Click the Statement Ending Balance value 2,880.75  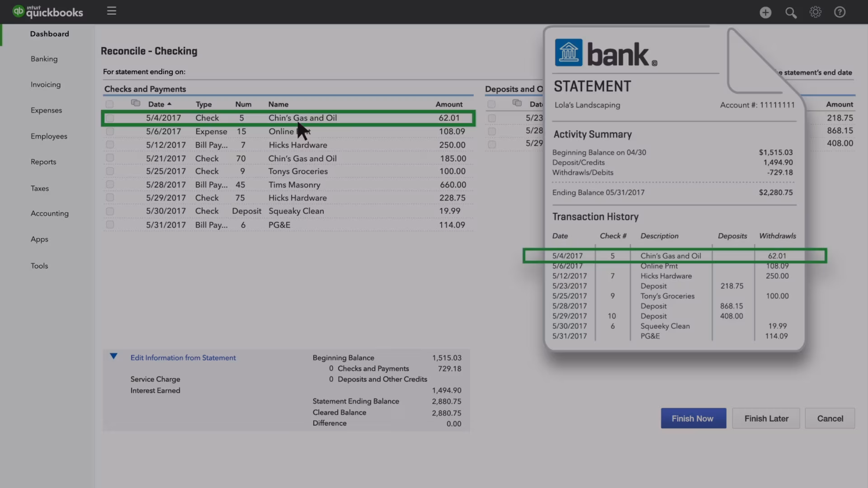[447, 401]
